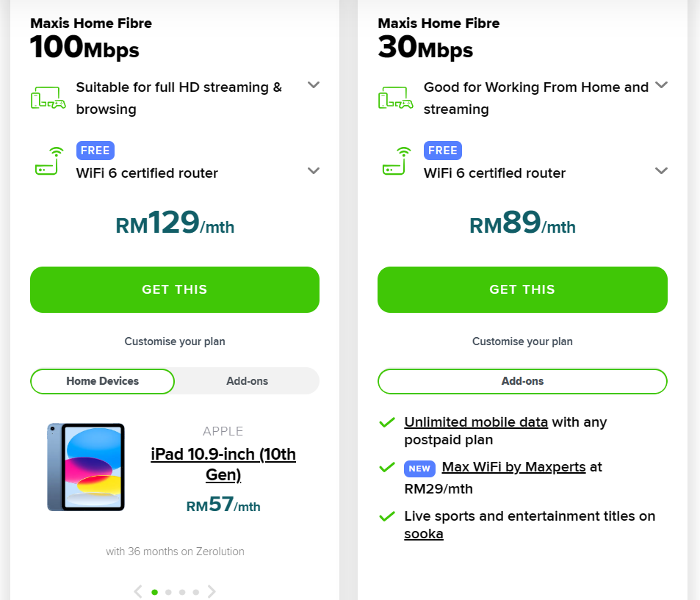
Task: Click the next arrow in the device carousel
Action: point(212,591)
